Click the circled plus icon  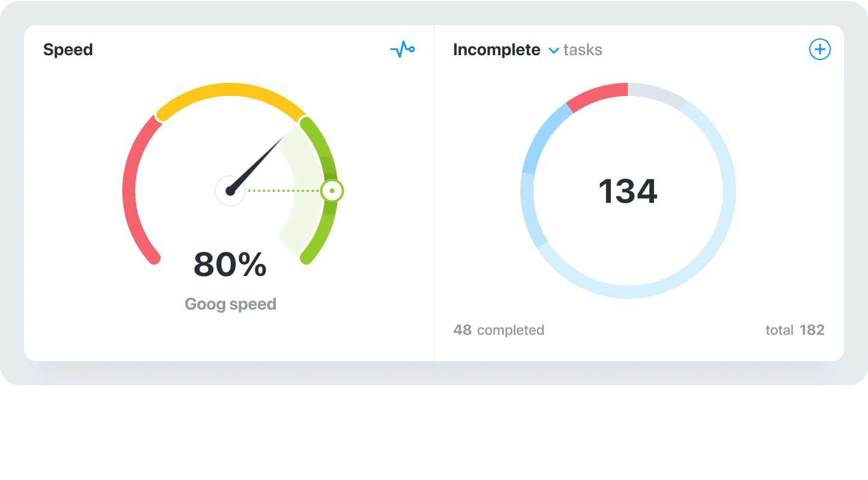click(819, 49)
